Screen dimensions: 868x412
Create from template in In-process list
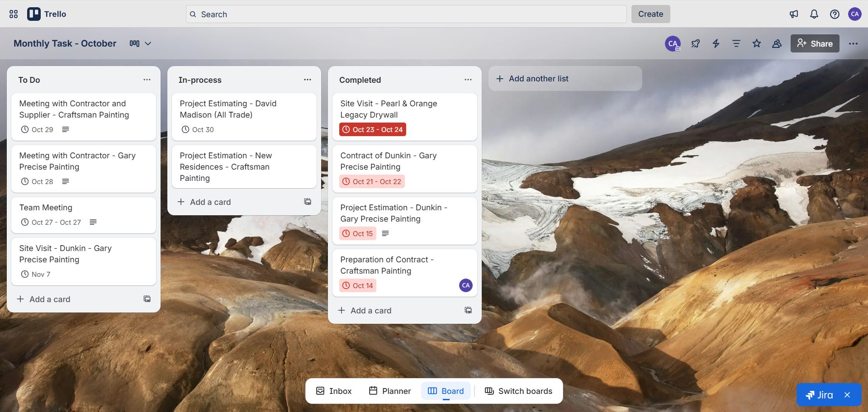308,202
